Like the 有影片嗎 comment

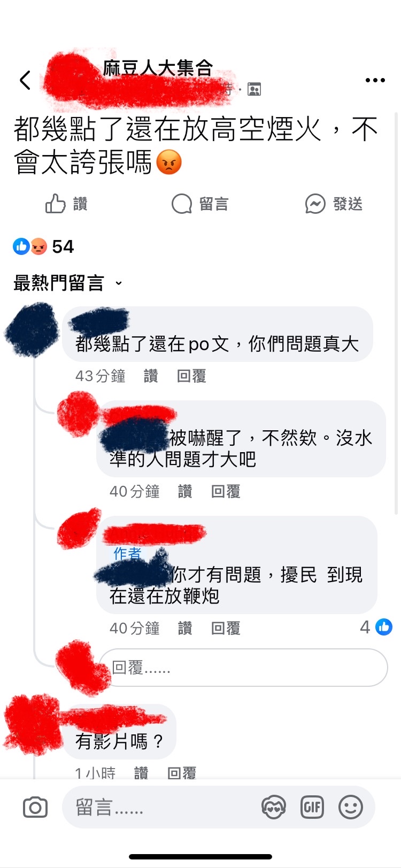(x=141, y=773)
